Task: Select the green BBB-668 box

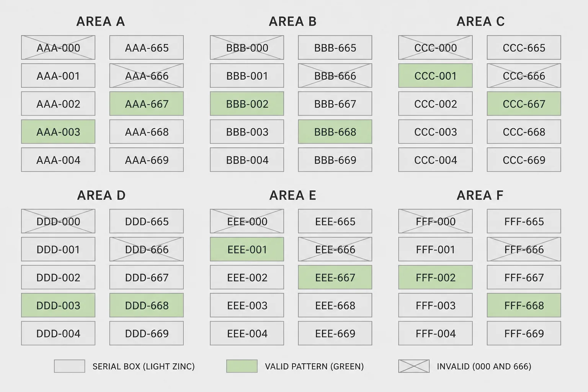Action: [x=335, y=132]
